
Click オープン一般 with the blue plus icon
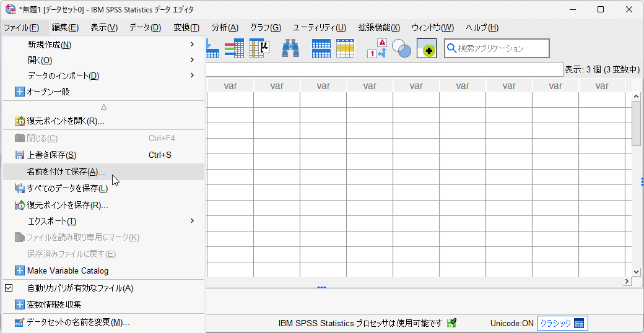click(x=103, y=92)
